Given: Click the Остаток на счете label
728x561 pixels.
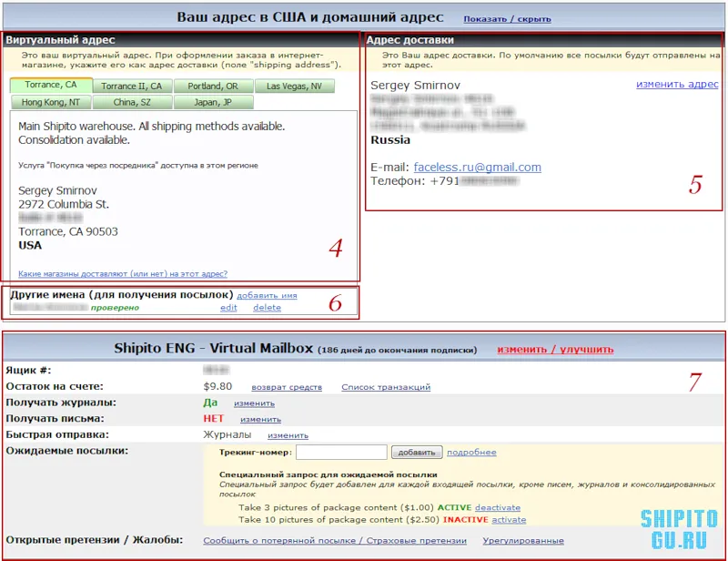Looking at the screenshot, I should [x=55, y=387].
